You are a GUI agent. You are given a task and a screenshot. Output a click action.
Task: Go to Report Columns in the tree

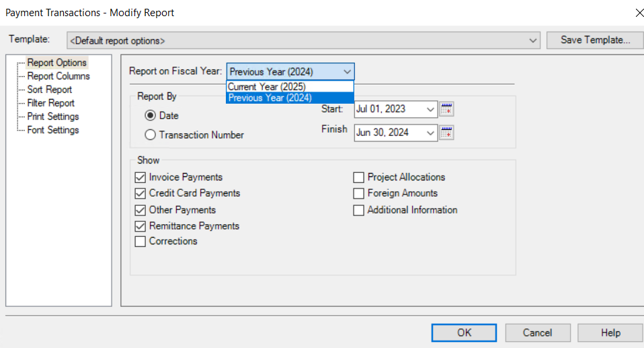pyautogui.click(x=58, y=76)
